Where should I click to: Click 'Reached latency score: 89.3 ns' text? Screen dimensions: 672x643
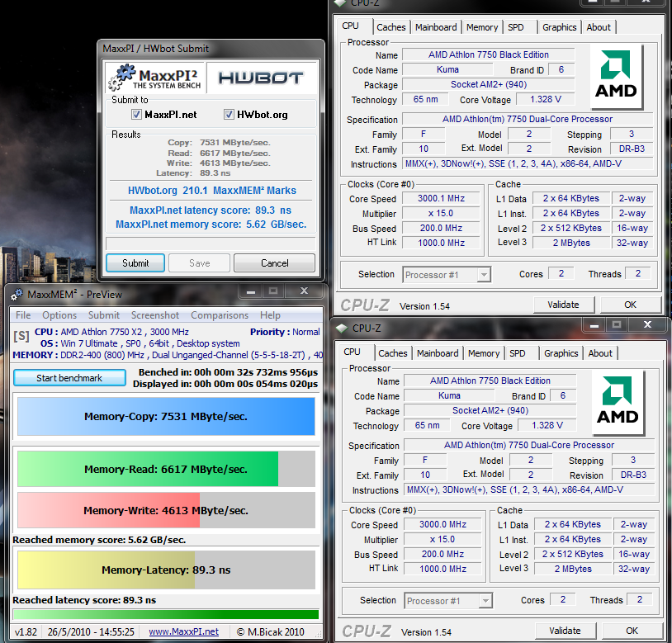pyautogui.click(x=84, y=600)
